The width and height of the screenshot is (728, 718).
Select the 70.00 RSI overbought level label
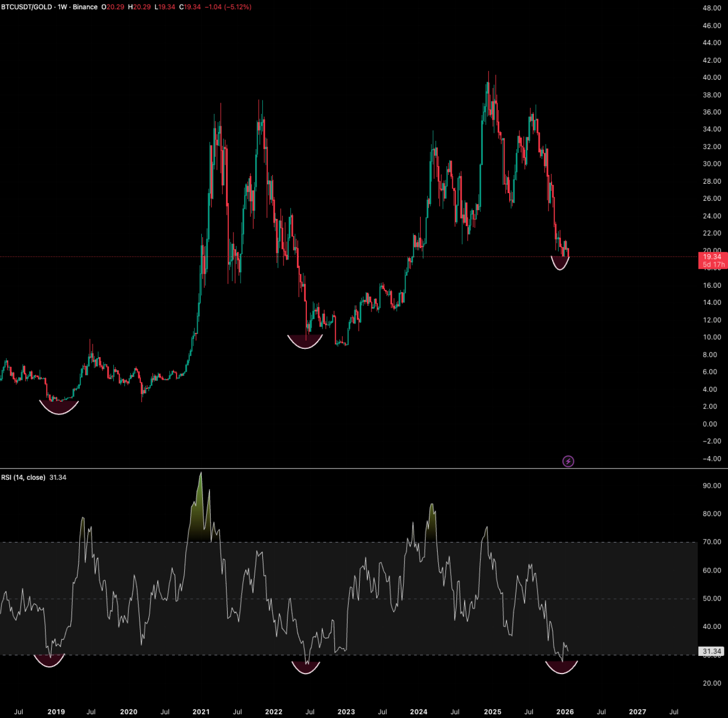(x=711, y=542)
